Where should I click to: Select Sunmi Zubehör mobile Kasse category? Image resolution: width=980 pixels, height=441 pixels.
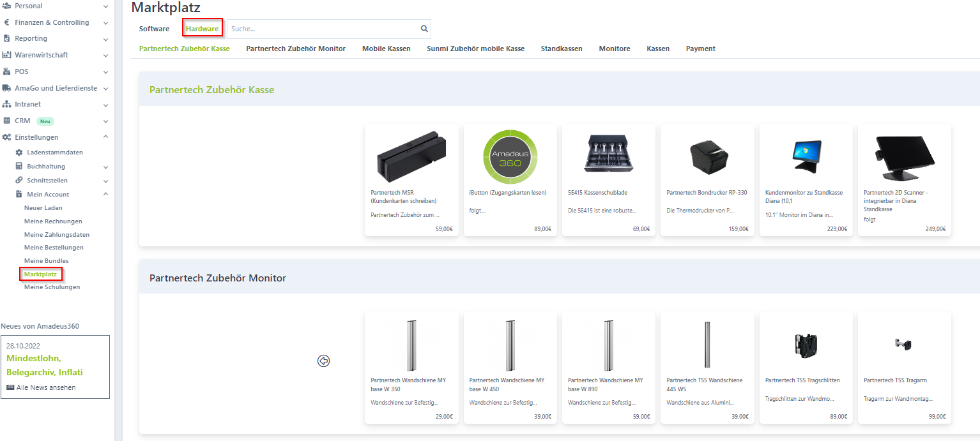point(476,49)
